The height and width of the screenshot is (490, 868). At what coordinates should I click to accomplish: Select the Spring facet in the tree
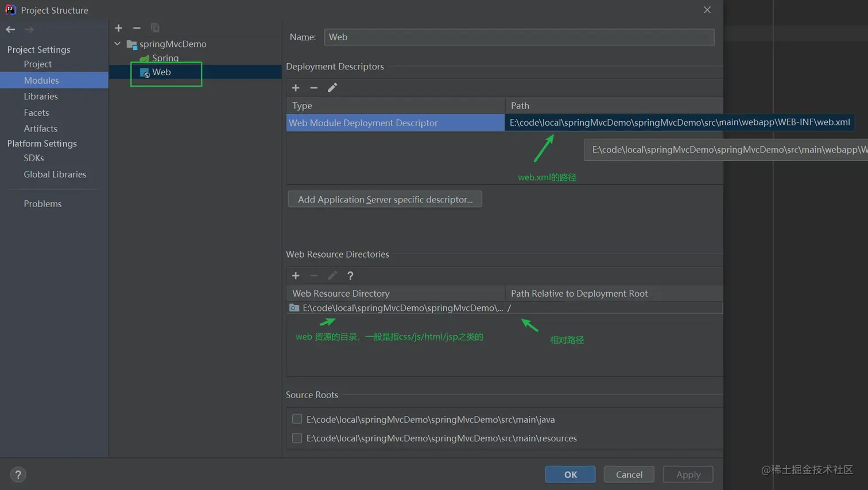[160, 58]
